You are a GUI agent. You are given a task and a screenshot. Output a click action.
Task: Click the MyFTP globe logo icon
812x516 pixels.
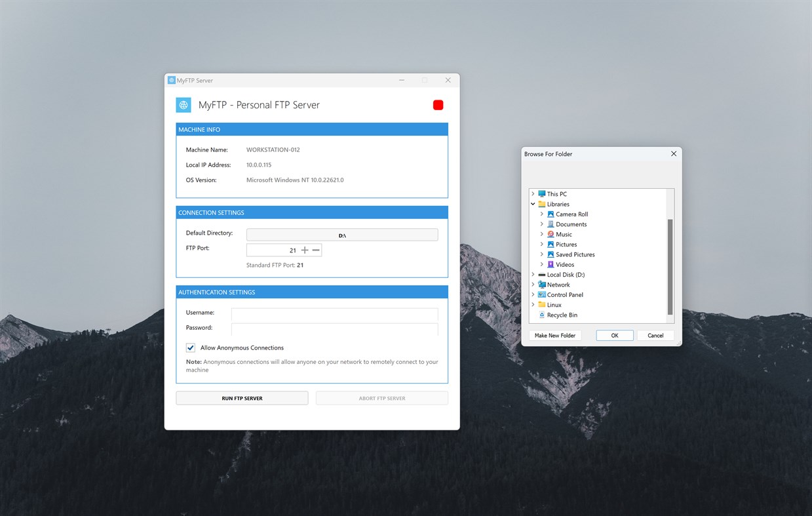183,104
